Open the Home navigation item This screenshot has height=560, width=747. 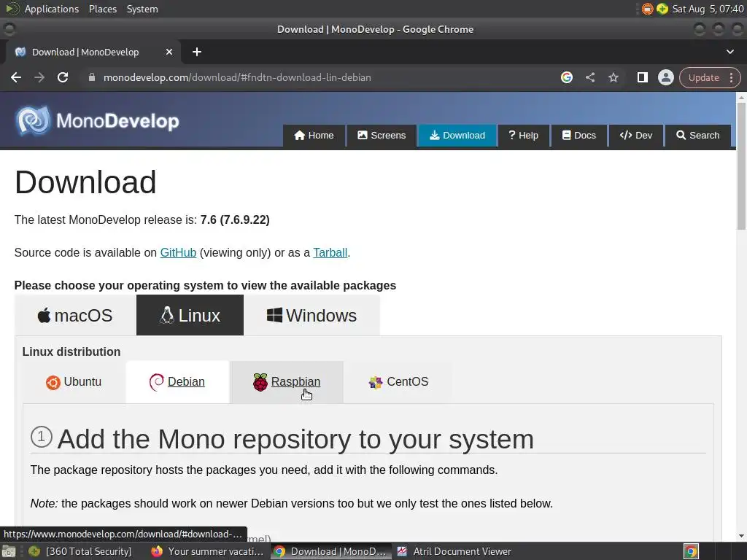(x=314, y=135)
